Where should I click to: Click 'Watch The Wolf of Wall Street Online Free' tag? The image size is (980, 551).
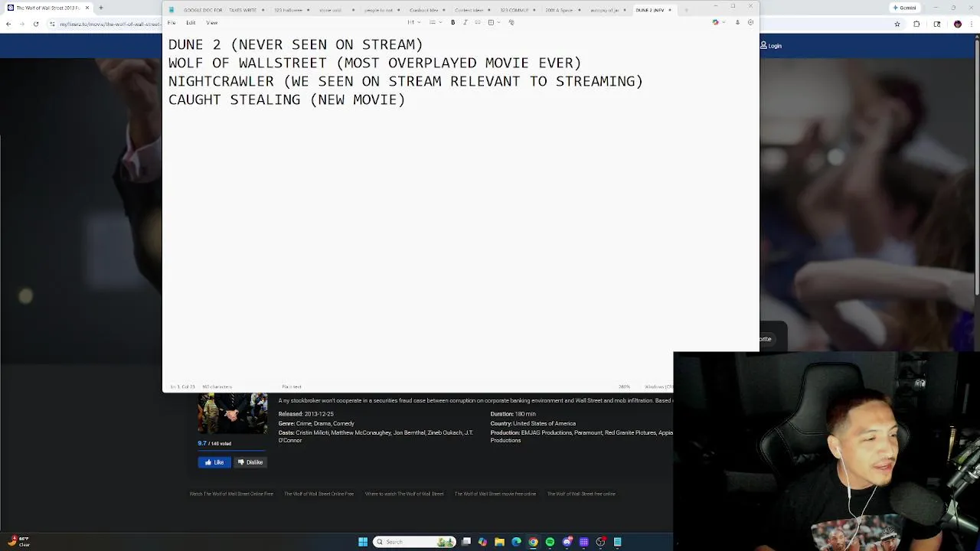coord(231,494)
